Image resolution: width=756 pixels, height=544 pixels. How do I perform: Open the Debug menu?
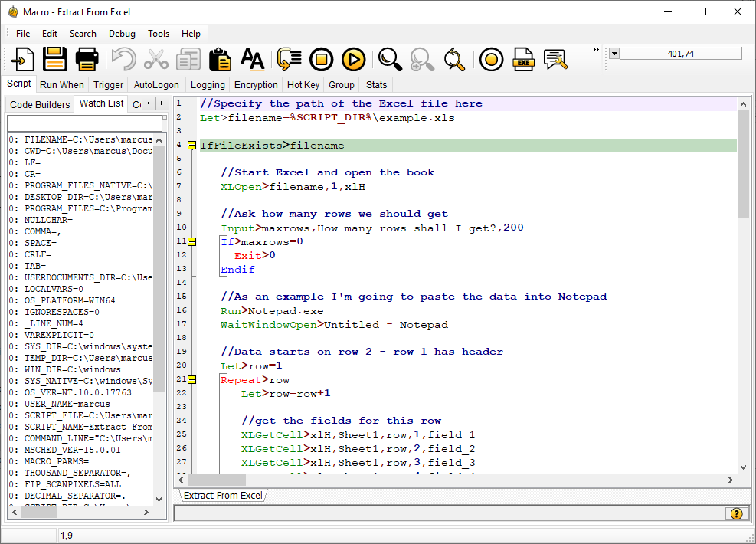pos(122,34)
